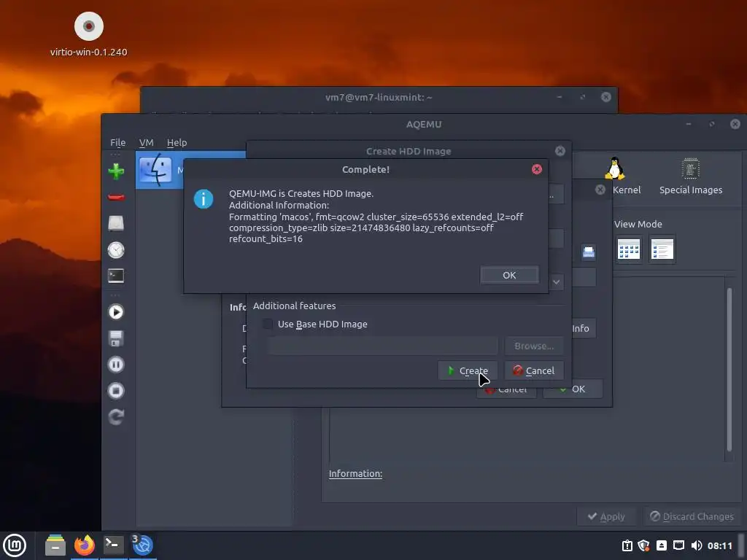Click Cancel in the Create HDD Image dialog

(x=534, y=370)
